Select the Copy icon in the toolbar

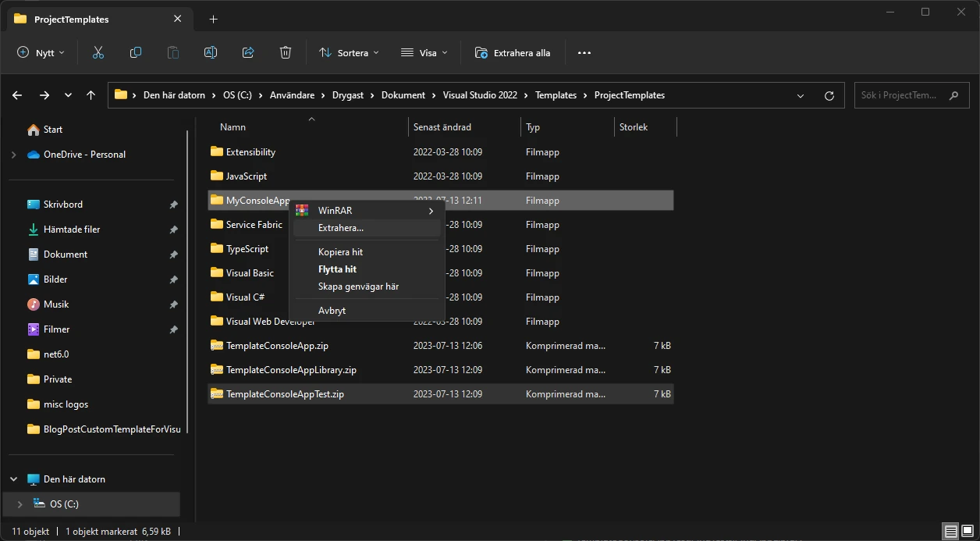click(135, 52)
